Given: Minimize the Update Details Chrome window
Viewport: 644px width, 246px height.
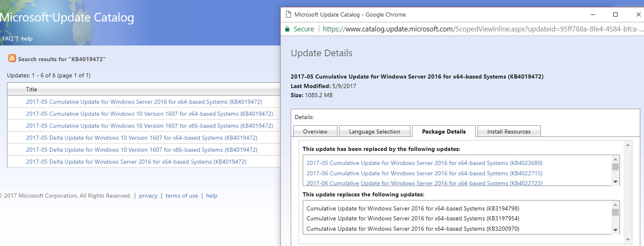Looking at the screenshot, I should point(592,14).
